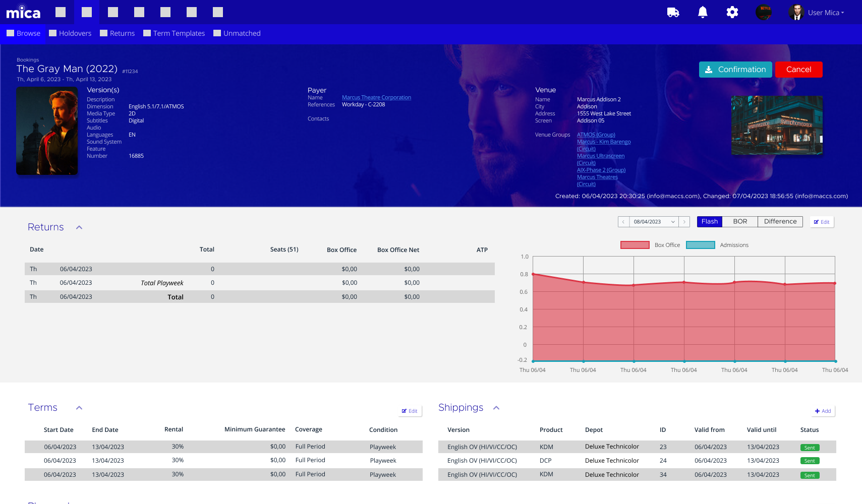Click the Valid until column header
Image resolution: width=862 pixels, height=504 pixels.
[x=762, y=430]
